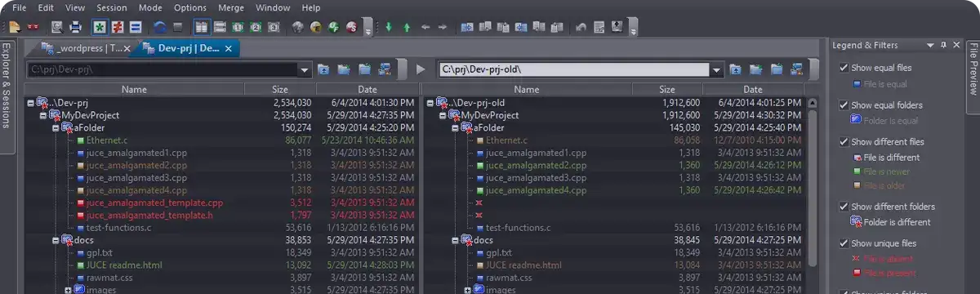
Task: Open print preview magnifier icon
Action: 57,27
